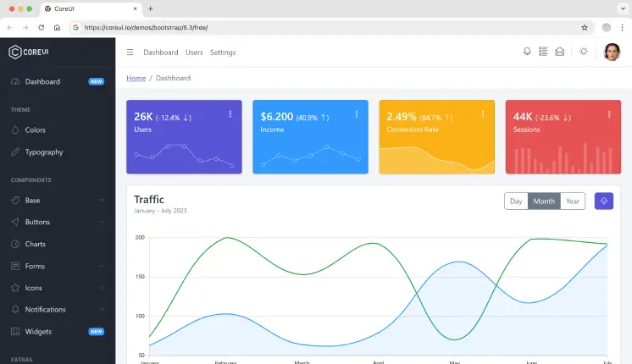Screen dimensions: 632x364
Task: Open the Users card three-dot menu
Action: click(230, 114)
